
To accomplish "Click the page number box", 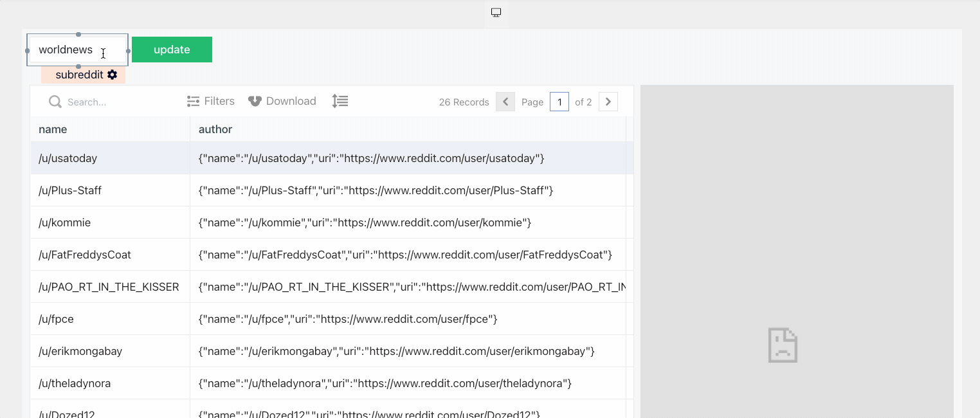I will pos(559,102).
